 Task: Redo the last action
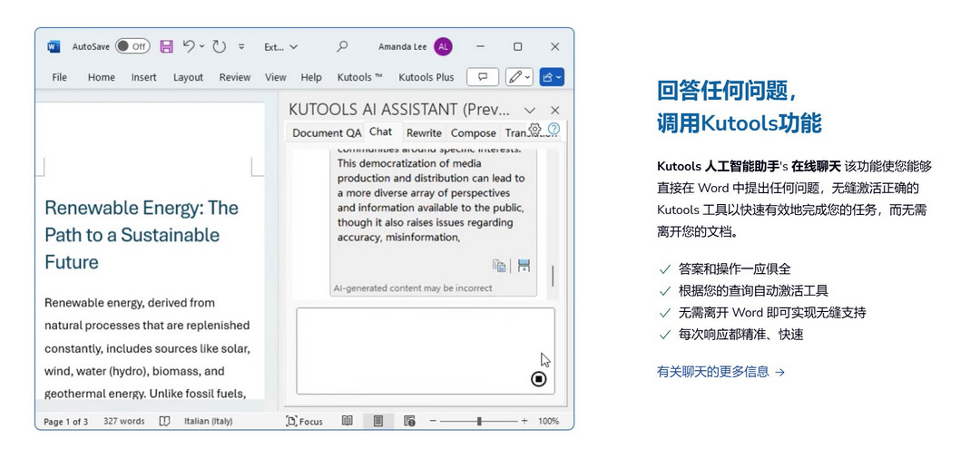coord(219,46)
